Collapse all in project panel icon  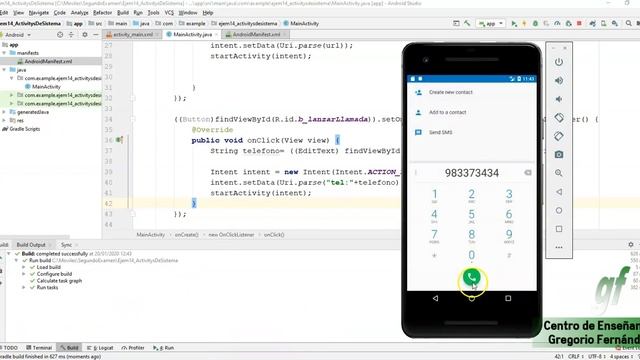pos(71,35)
